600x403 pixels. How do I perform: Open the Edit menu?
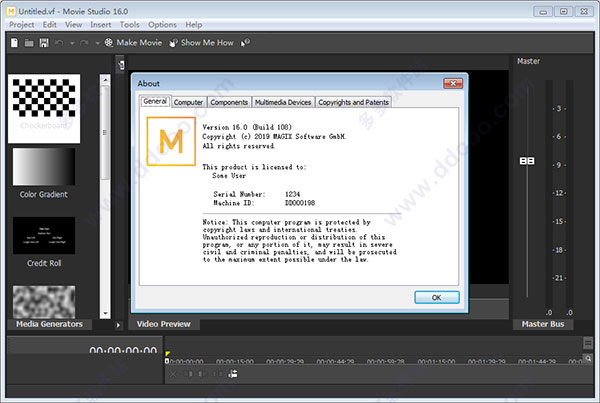tap(49, 25)
